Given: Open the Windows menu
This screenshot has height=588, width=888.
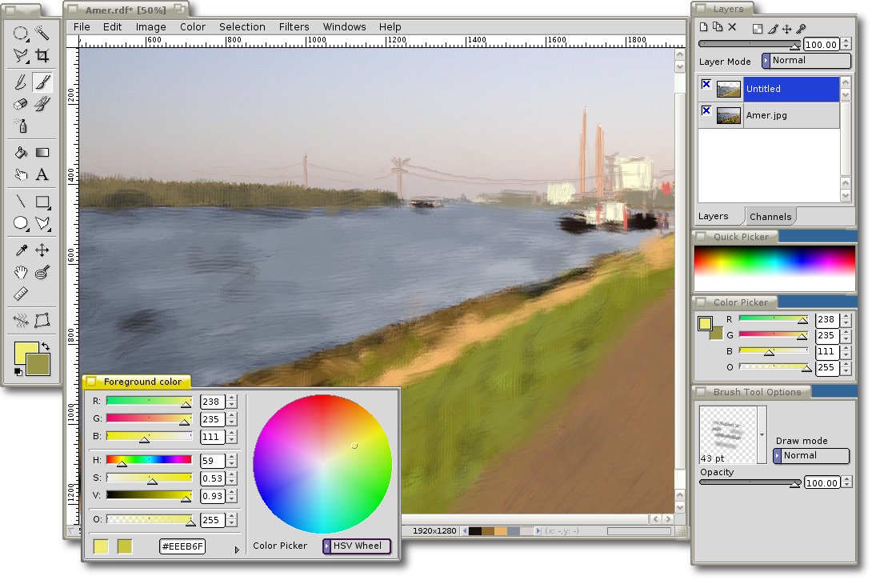Looking at the screenshot, I should 344,26.
